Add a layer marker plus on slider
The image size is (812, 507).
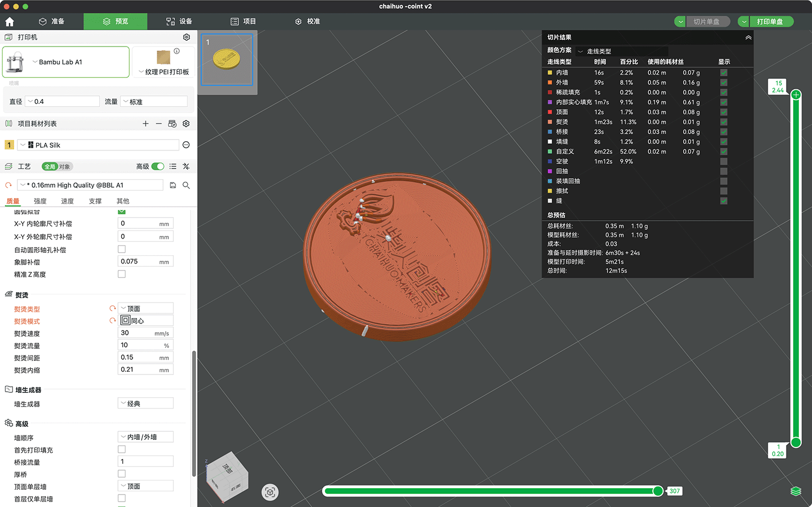[x=796, y=95]
